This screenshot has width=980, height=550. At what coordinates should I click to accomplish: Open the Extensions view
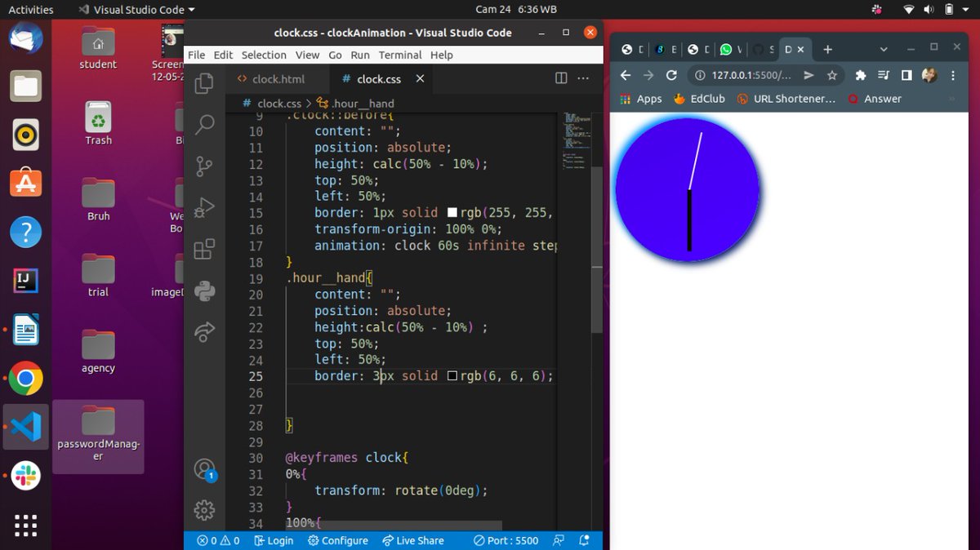coord(204,249)
